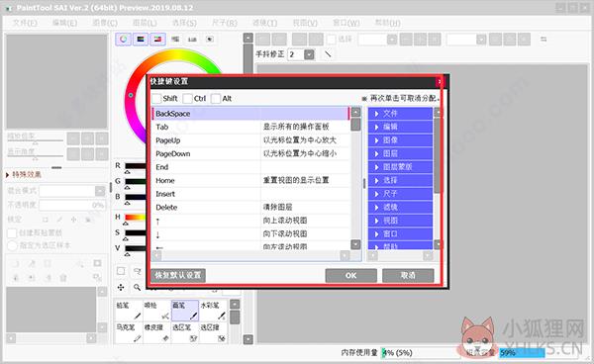Screen dimensions: 594x364
Task: Tick the Shift modifier checkbox
Action: tap(156, 99)
